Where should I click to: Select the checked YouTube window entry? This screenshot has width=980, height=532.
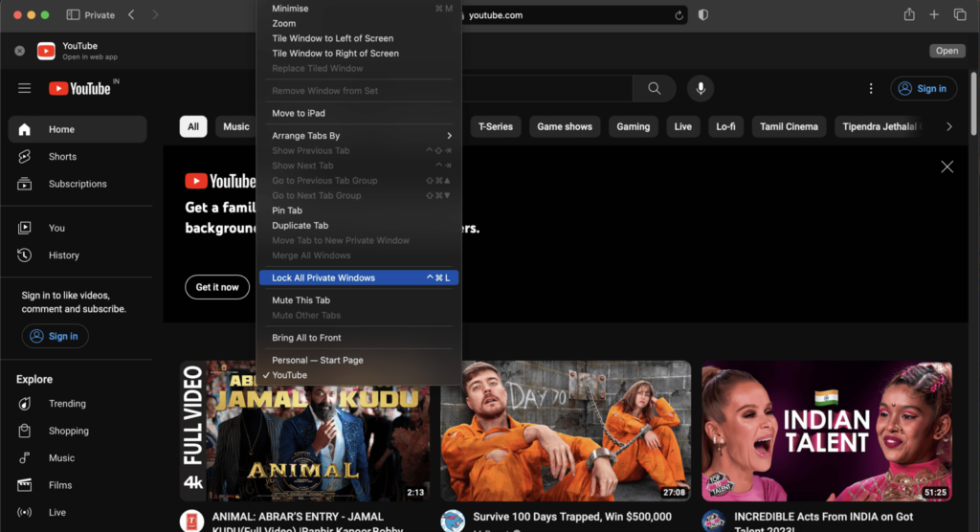tap(289, 375)
